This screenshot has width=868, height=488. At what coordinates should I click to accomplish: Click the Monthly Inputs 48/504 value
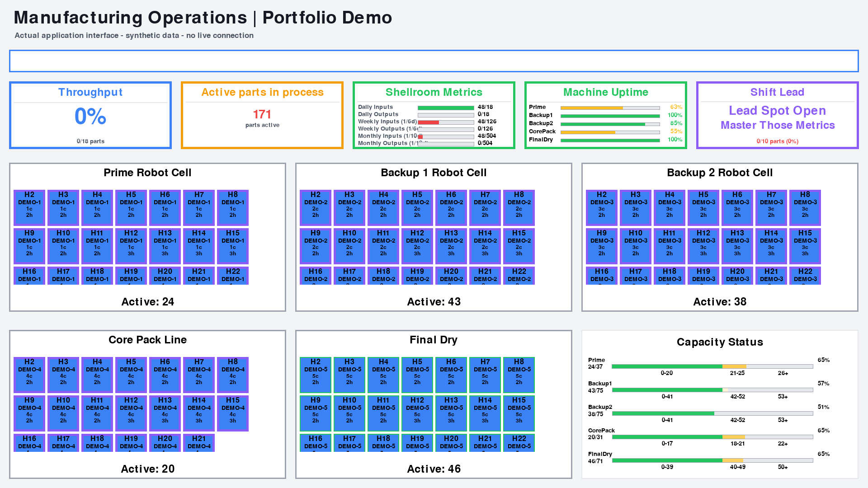(x=487, y=136)
